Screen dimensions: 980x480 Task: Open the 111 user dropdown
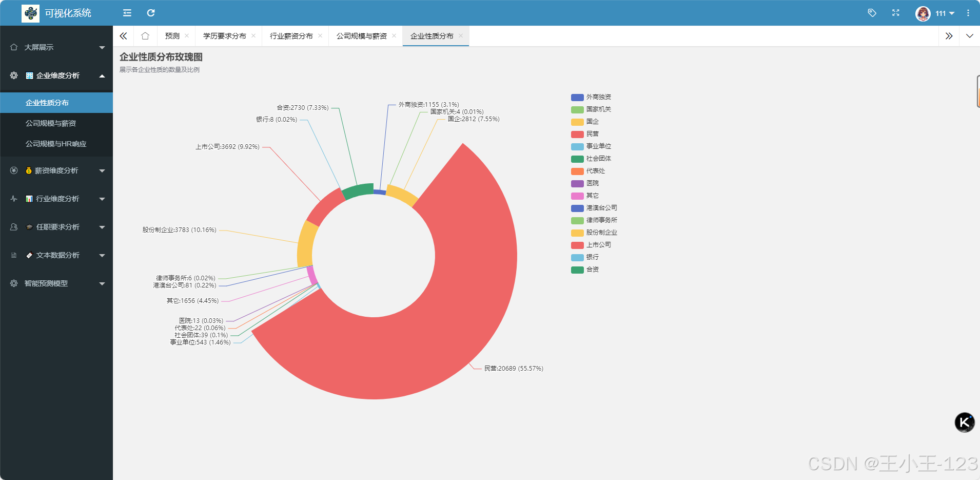point(945,13)
